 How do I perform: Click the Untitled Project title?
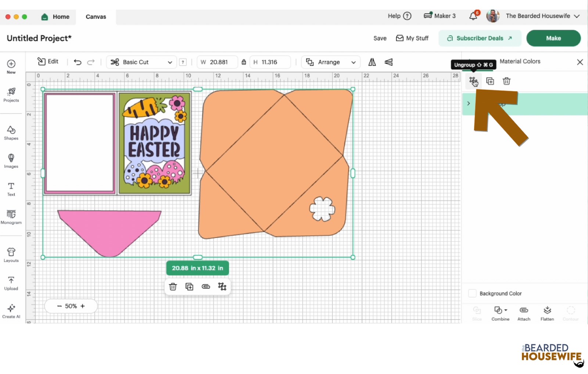click(39, 38)
